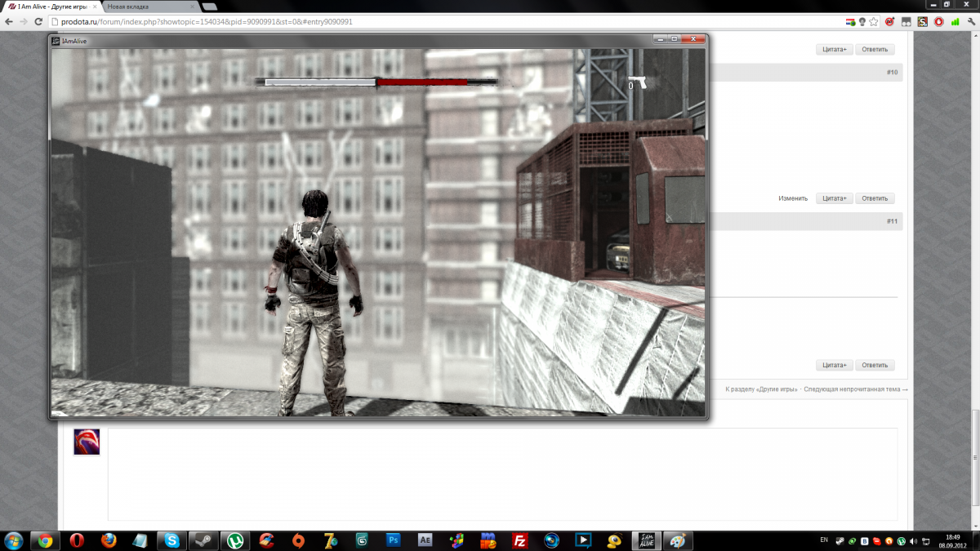Open the post #11 permalink

pos(892,221)
